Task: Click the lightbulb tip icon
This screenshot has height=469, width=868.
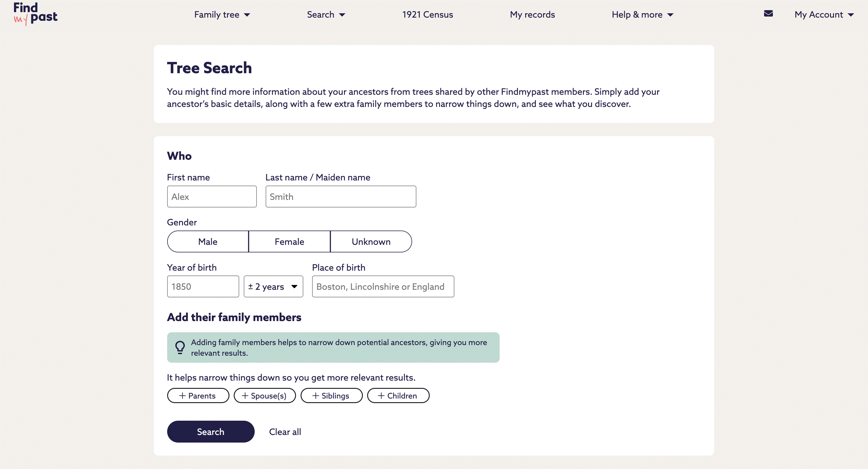Action: point(180,347)
